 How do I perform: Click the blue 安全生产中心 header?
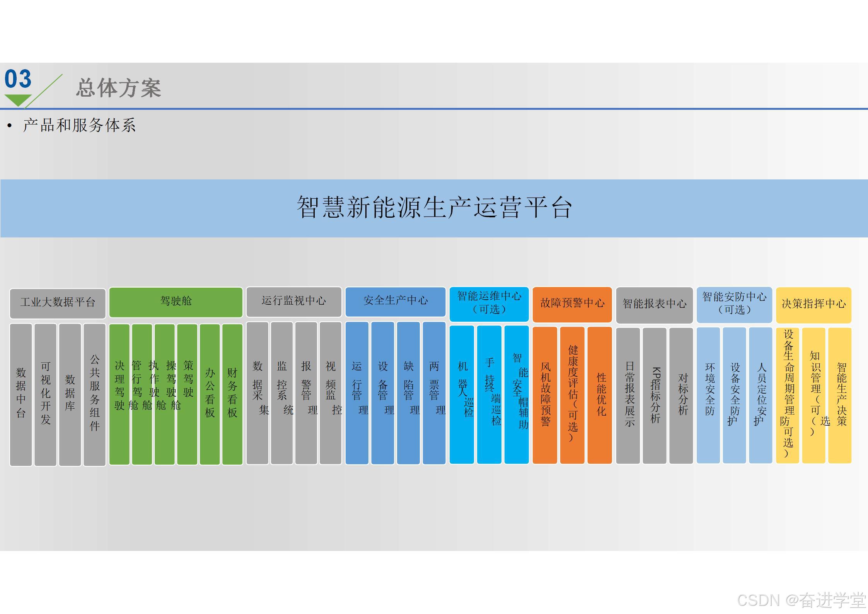396,301
